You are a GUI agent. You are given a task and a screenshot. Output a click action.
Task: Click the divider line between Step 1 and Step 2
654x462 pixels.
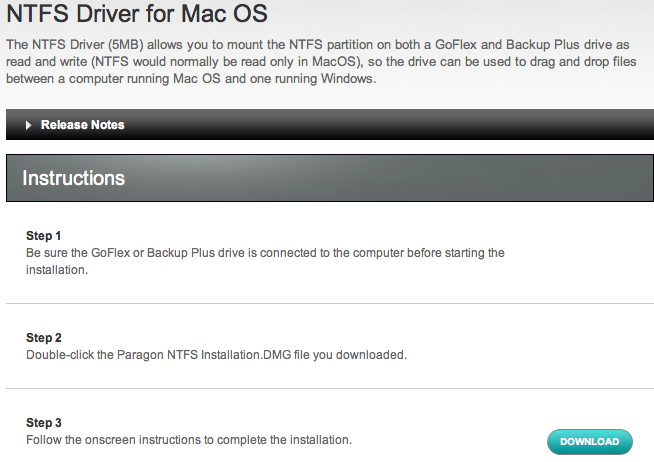330,304
